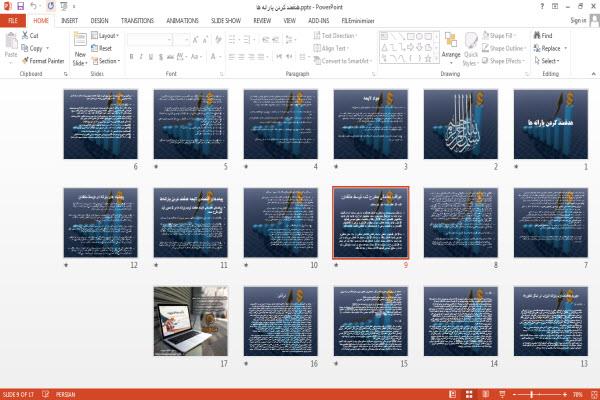Open the Shape Fill dropdown
This screenshot has width=600, height=400.
(x=498, y=36)
